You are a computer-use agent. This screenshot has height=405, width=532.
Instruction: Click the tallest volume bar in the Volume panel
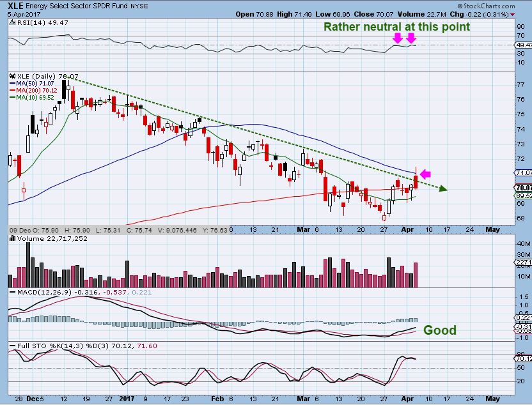click(28, 264)
